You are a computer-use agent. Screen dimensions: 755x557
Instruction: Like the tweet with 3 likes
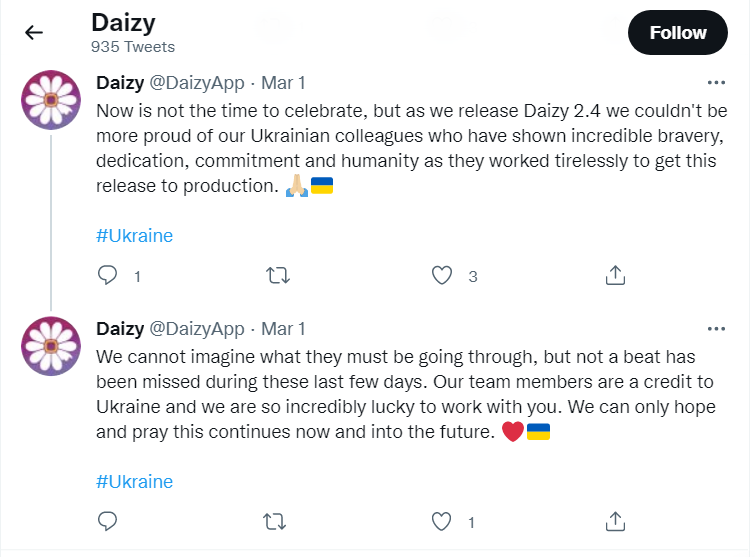click(x=442, y=275)
